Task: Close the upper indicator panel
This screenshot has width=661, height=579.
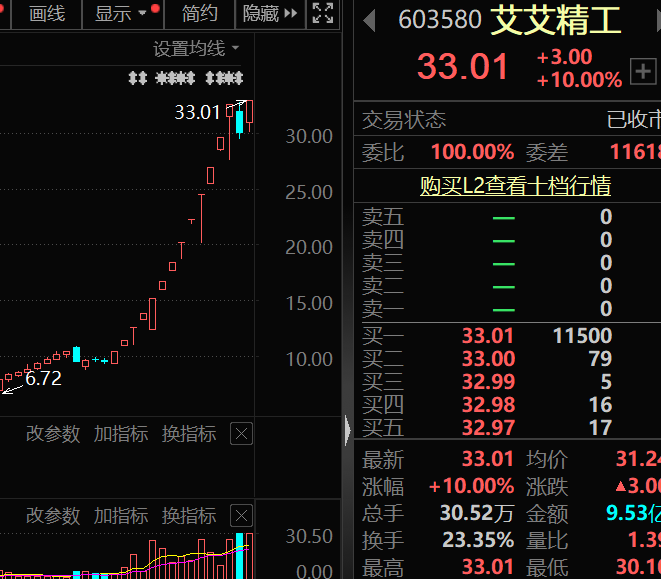Action: point(241,434)
